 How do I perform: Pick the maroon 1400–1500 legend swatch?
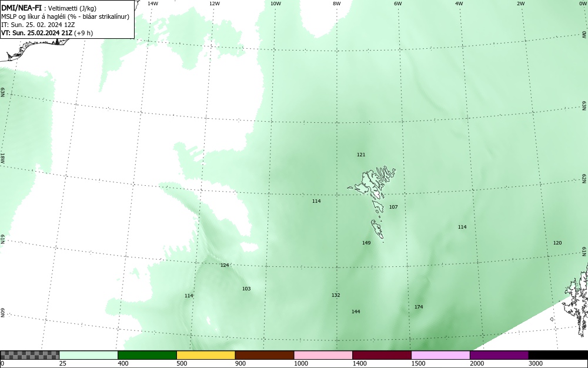(x=382, y=355)
